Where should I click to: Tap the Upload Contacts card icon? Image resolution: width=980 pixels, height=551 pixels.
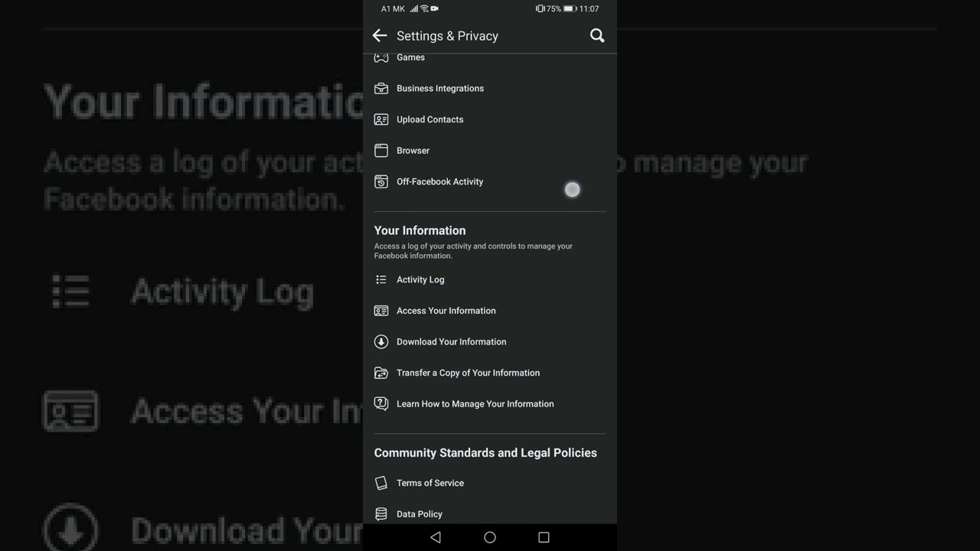[x=381, y=119]
